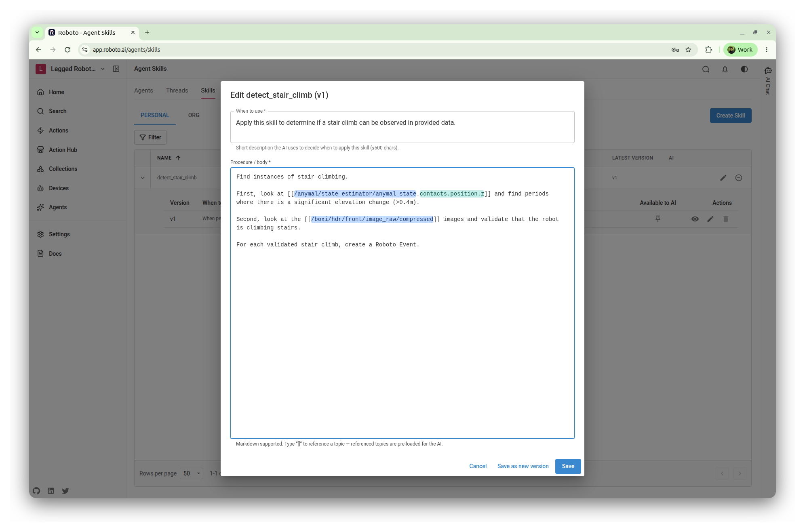The image size is (805, 532).
Task: Go forward in browser history
Action: pos(53,50)
